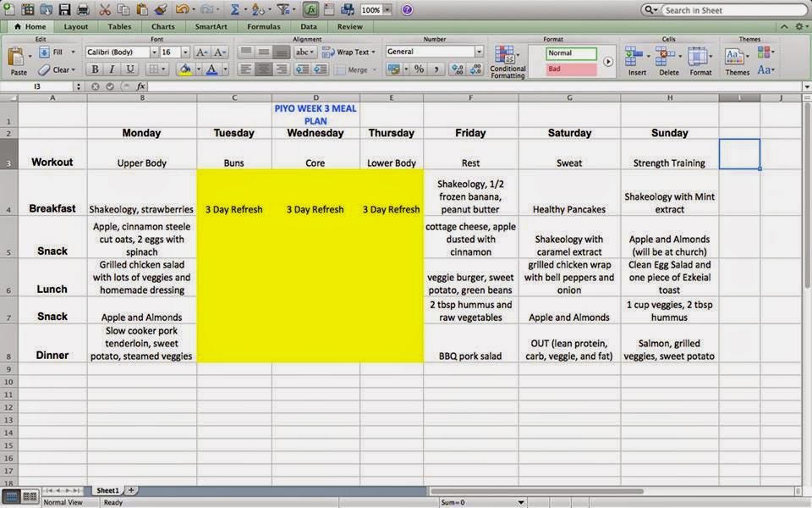Switch to the Formulas tab
The width and height of the screenshot is (812, 508).
click(x=264, y=26)
